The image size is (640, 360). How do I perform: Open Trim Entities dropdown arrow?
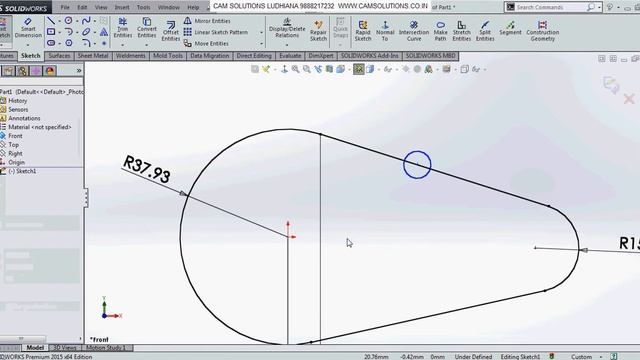(x=122, y=44)
